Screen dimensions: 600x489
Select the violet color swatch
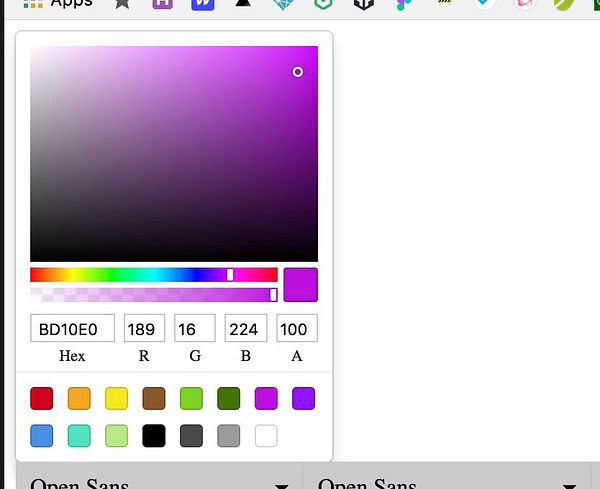point(303,398)
